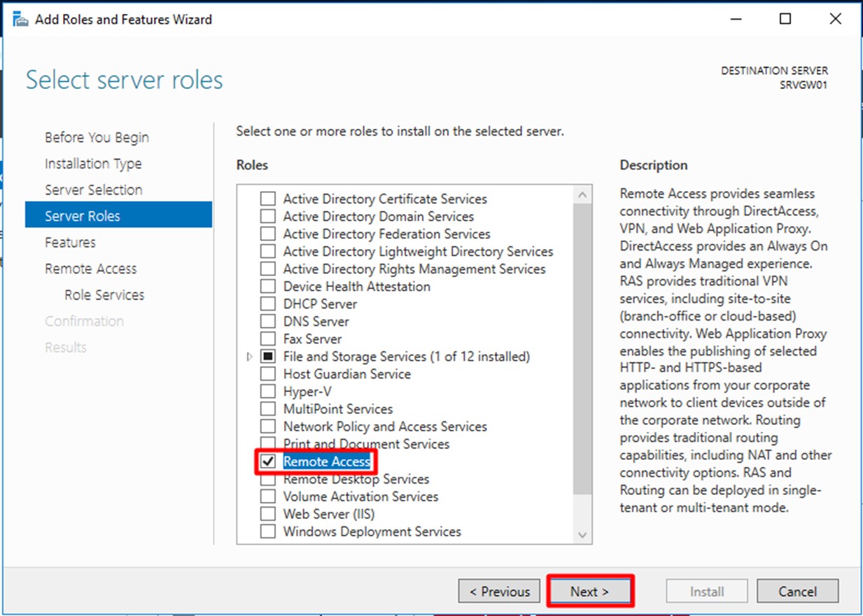The width and height of the screenshot is (863, 616).
Task: Check Active Directory Domain Services
Action: [267, 216]
